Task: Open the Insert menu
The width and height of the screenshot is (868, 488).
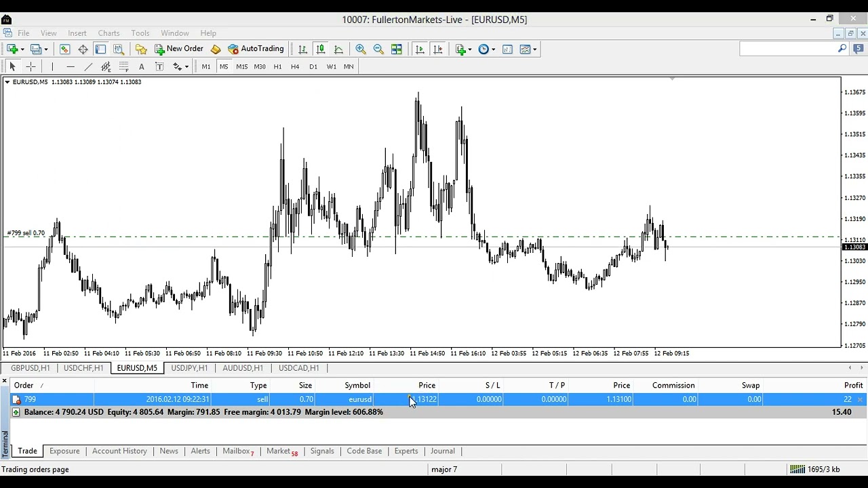Action: (77, 33)
